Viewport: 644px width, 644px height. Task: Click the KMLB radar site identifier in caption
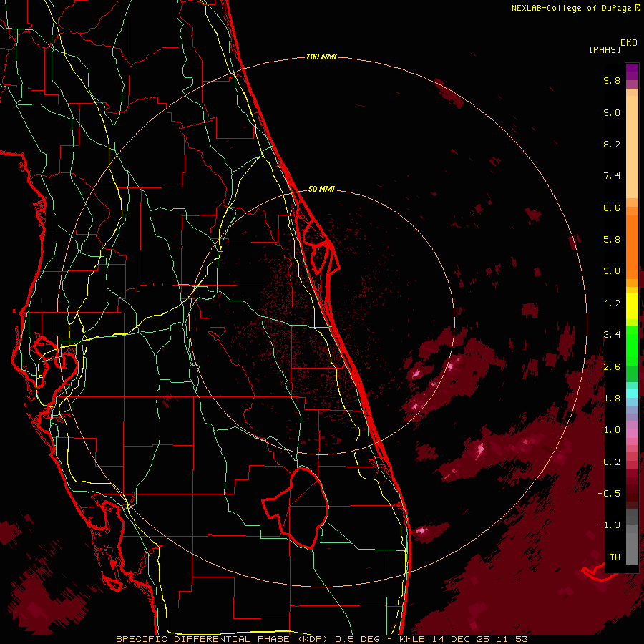click(x=411, y=639)
